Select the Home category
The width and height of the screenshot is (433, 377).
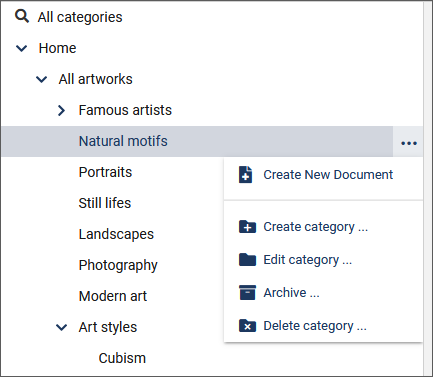(57, 48)
